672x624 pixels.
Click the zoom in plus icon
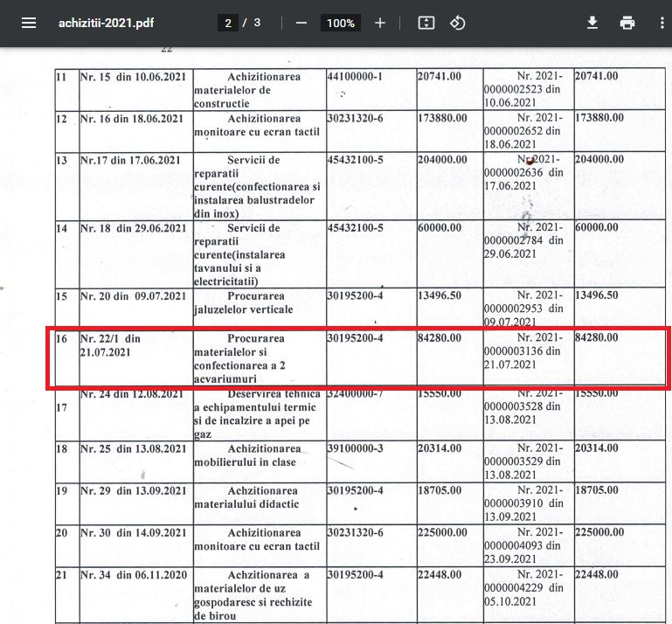pos(380,24)
